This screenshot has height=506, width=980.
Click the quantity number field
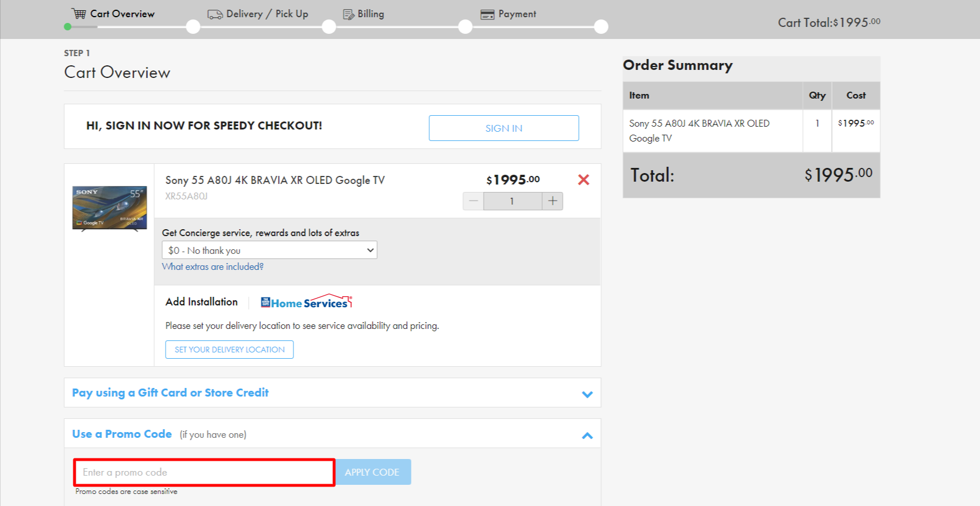(x=512, y=201)
